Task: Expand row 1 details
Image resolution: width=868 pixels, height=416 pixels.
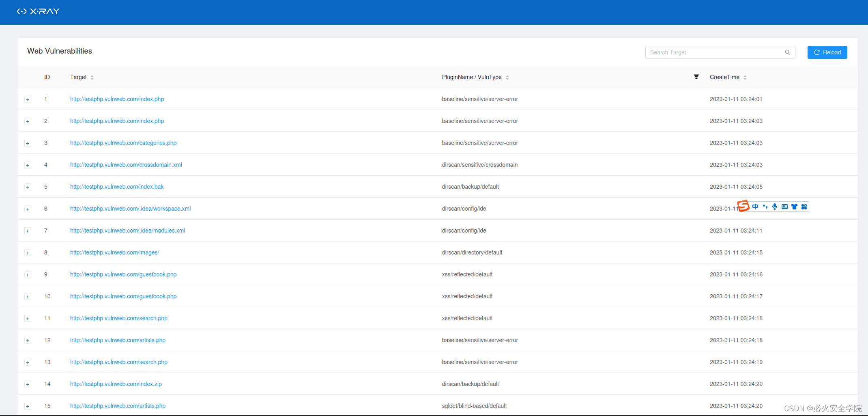Action: click(28, 99)
